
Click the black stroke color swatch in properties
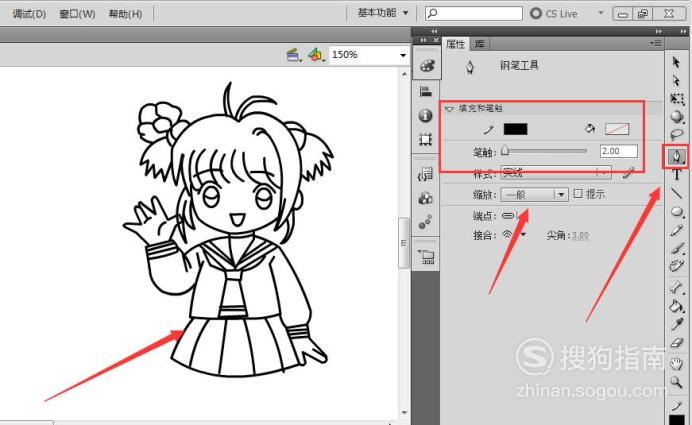click(515, 129)
